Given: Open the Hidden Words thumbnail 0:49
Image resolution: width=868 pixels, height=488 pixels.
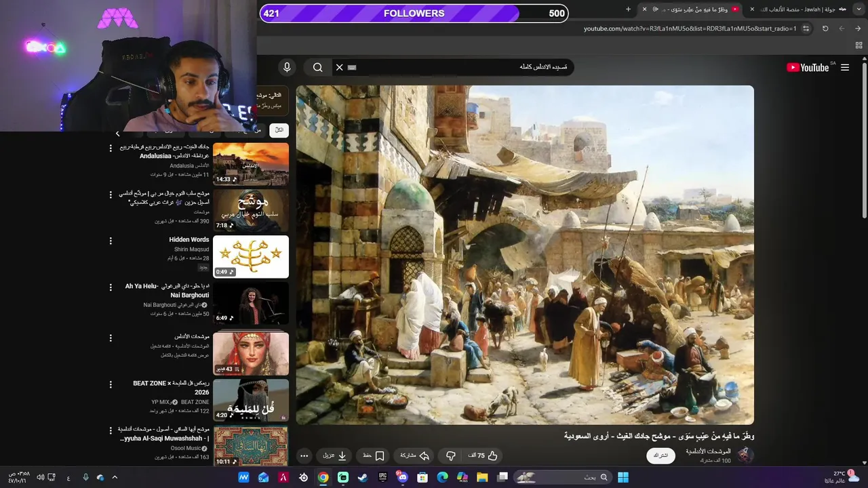Looking at the screenshot, I should coord(251,257).
